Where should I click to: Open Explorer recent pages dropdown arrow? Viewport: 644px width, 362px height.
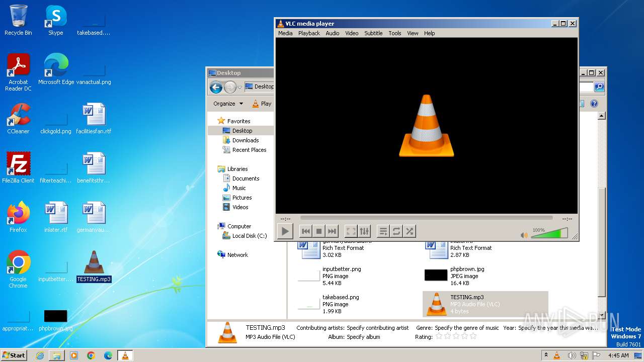(x=239, y=87)
